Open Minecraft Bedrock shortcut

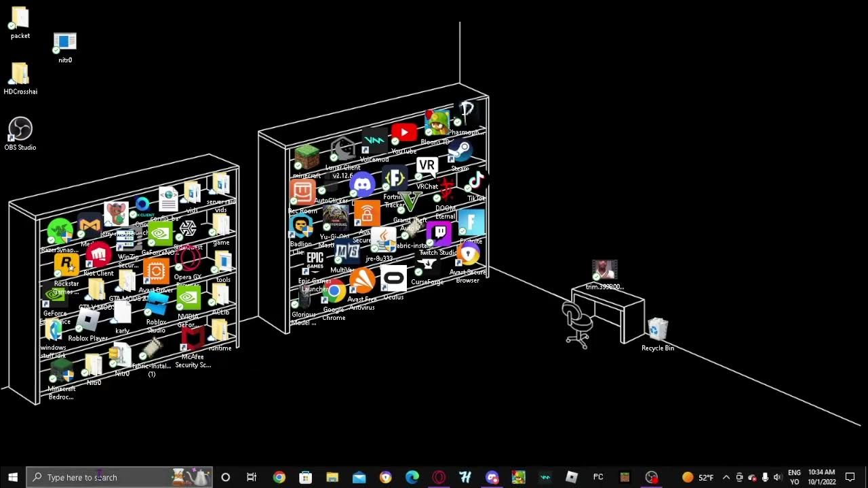click(x=62, y=378)
